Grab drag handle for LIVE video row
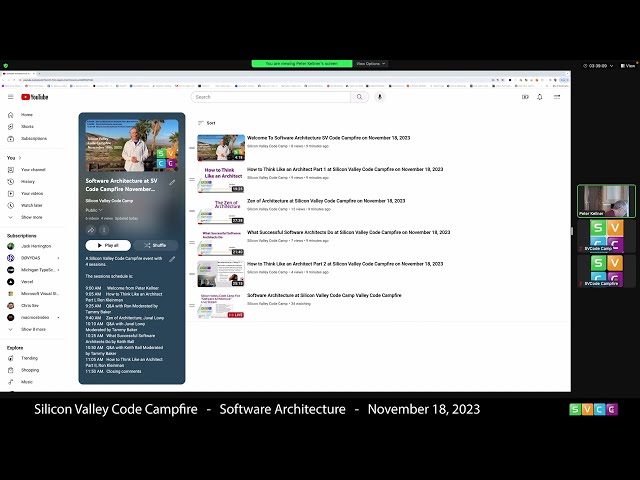Viewport: 640px width, 480px height. pyautogui.click(x=192, y=305)
